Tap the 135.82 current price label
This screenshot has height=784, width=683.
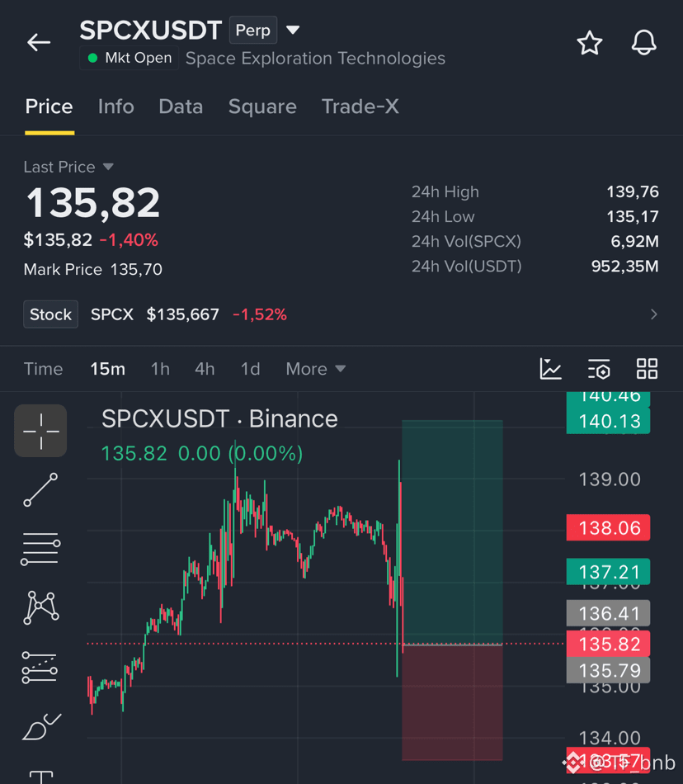608,644
